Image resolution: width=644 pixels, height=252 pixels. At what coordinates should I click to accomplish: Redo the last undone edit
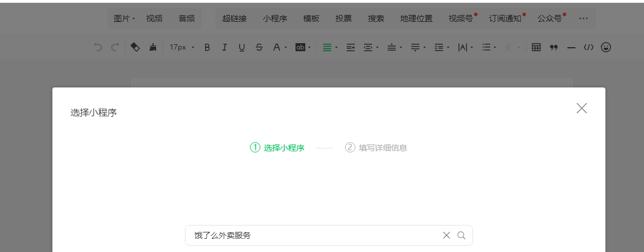coord(115,47)
